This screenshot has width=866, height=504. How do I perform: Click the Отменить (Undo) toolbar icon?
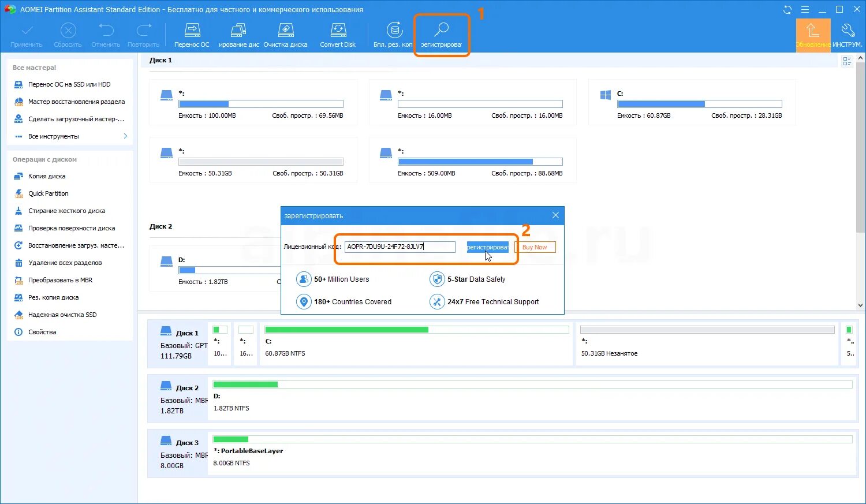pos(106,35)
